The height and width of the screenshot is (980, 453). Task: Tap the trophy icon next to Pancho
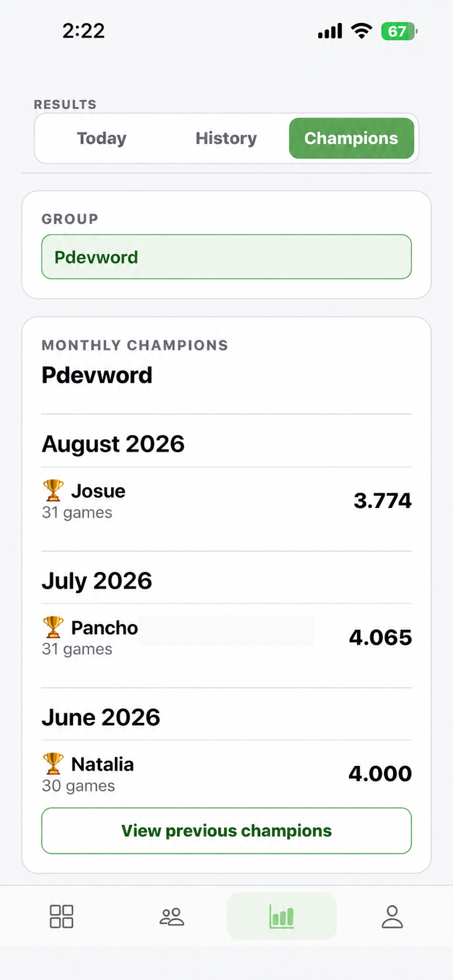53,627
